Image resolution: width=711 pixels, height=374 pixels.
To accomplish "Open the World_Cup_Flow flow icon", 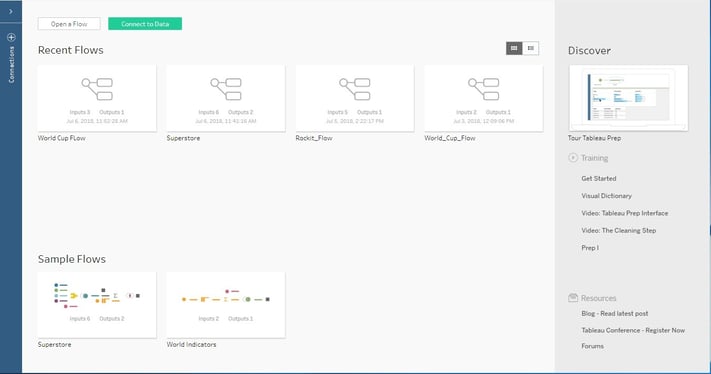I will pyautogui.click(x=483, y=89).
